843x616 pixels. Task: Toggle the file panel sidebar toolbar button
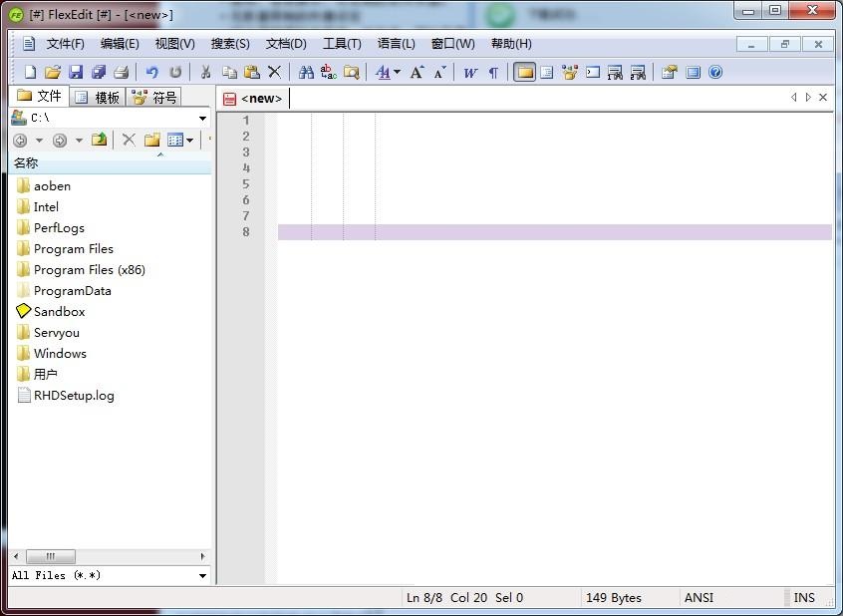pos(524,72)
